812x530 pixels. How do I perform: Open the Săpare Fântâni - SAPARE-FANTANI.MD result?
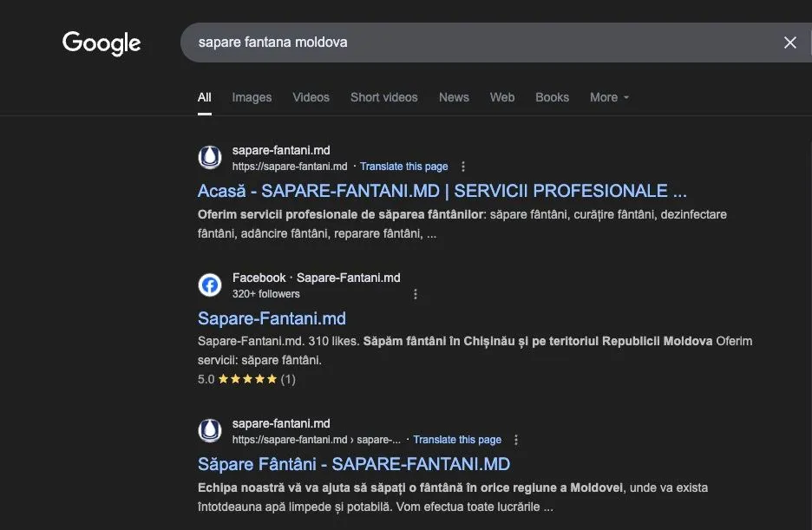[353, 464]
